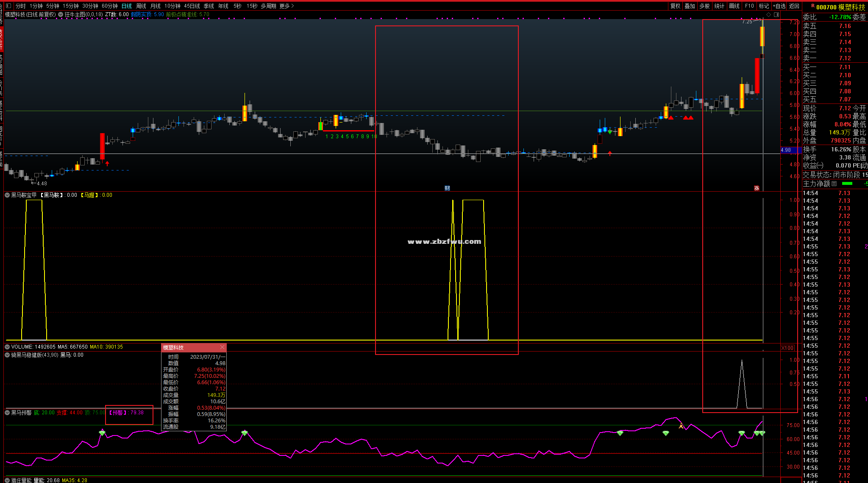
Task: Open 多周期 multi-period view
Action: (x=268, y=6)
